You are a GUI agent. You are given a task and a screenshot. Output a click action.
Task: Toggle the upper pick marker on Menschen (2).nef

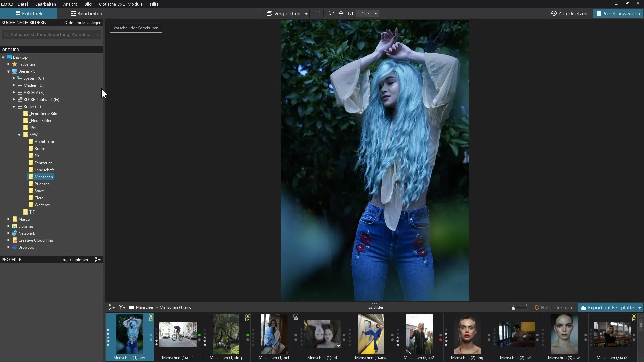(537, 335)
